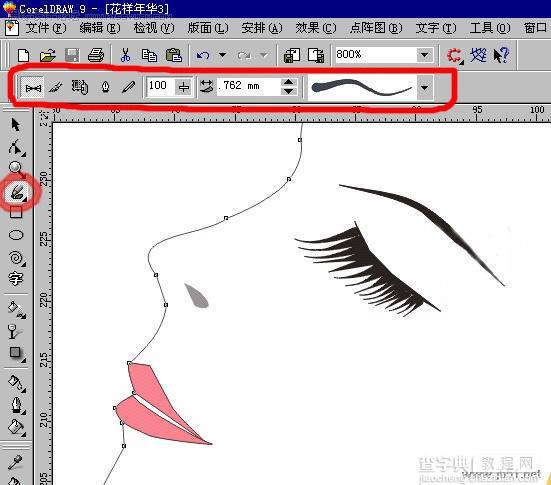The image size is (551, 485).
Task: Click the Import icon
Action: (292, 56)
